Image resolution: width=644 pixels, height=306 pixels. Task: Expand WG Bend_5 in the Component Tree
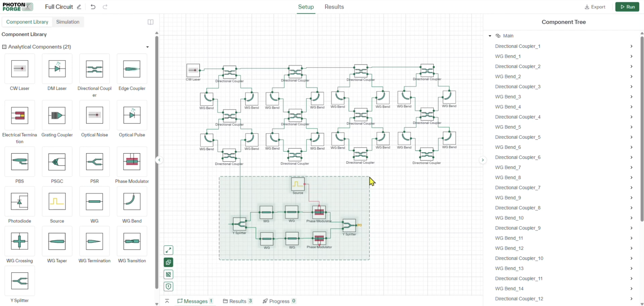coord(631,127)
